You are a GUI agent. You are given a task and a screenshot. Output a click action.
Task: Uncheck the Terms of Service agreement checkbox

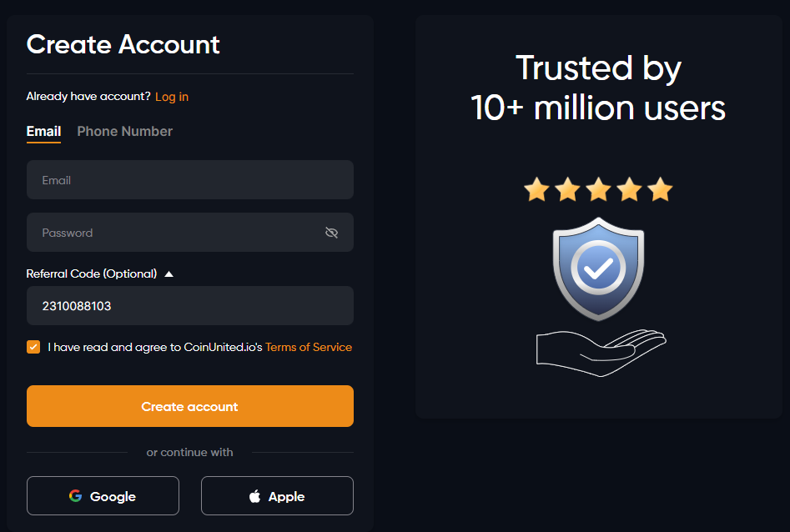click(x=33, y=347)
